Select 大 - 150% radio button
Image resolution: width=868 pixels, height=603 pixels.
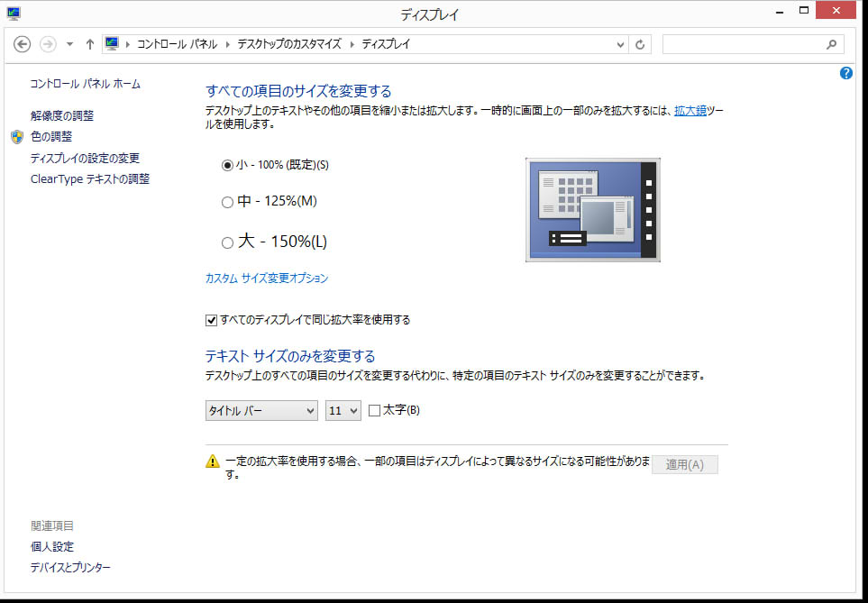click(x=227, y=242)
